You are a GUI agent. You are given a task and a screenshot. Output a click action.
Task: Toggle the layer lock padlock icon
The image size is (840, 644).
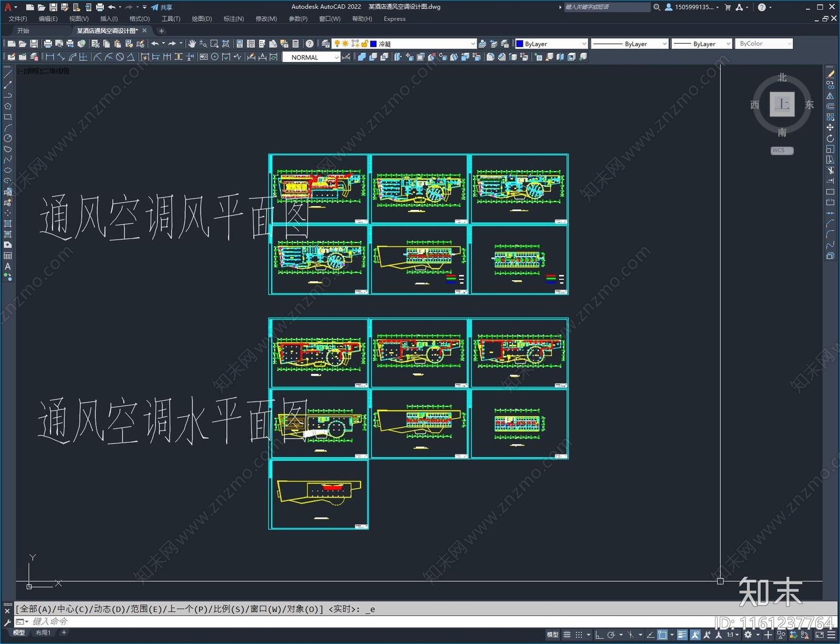click(365, 43)
